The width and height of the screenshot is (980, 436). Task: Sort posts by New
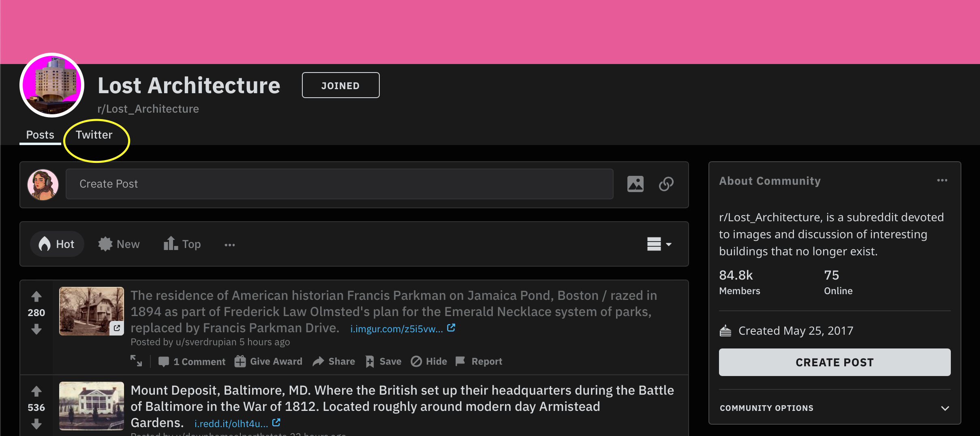point(119,244)
